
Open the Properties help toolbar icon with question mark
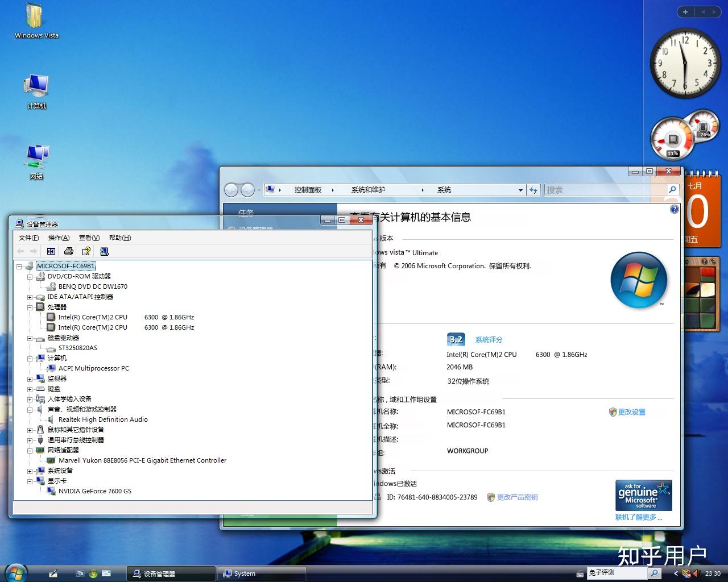86,251
